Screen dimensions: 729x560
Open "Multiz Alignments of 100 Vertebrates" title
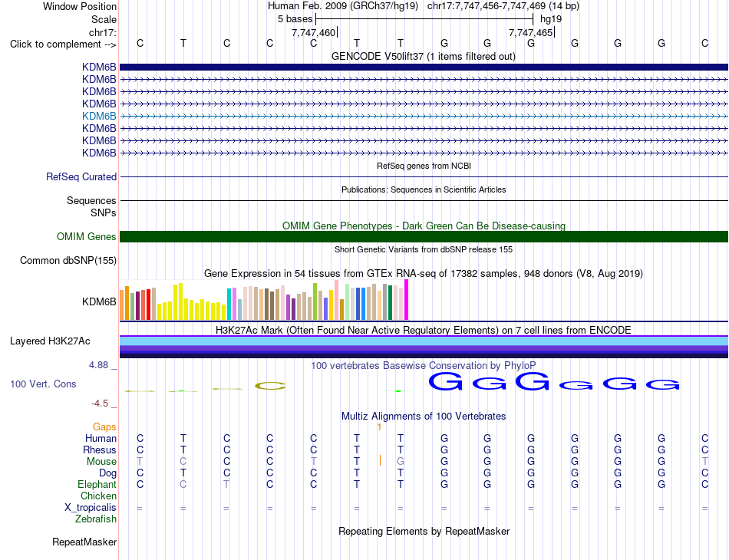pos(424,417)
